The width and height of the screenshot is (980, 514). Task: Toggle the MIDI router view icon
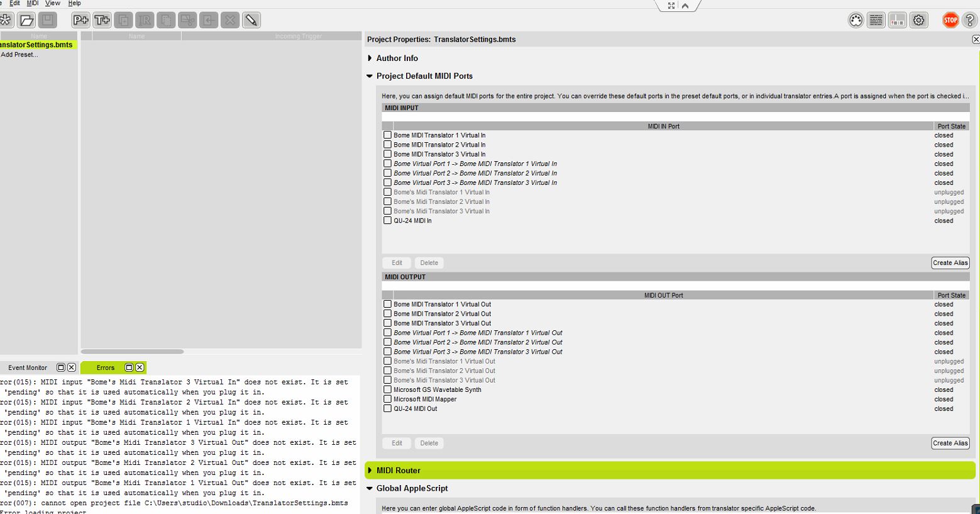tap(898, 20)
